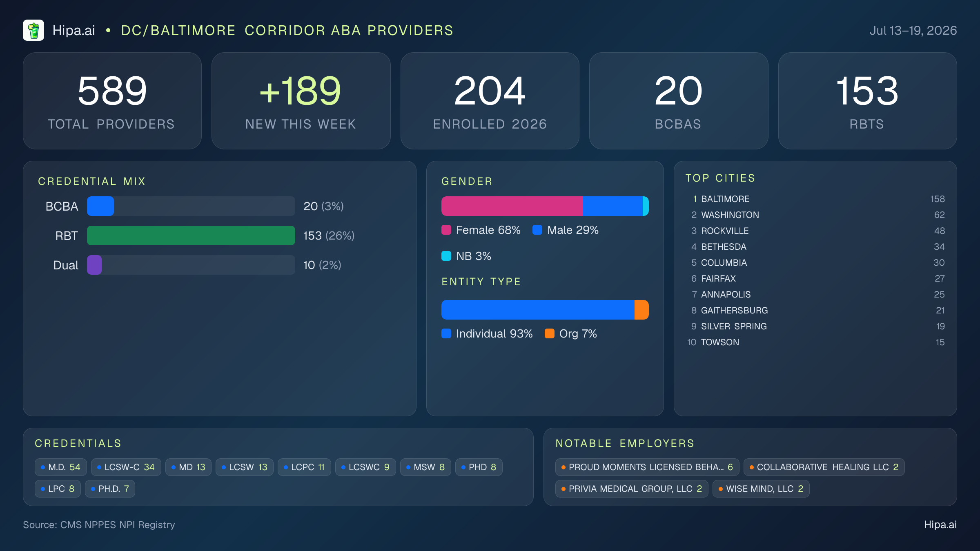980x551 pixels.
Task: Click the green RBT credential bar
Action: coord(191,236)
